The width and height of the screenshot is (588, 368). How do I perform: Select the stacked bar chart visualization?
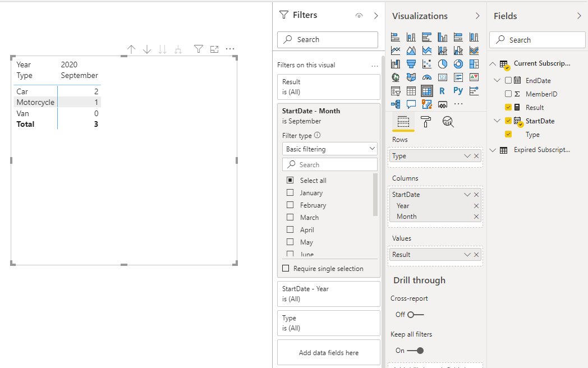tap(395, 37)
